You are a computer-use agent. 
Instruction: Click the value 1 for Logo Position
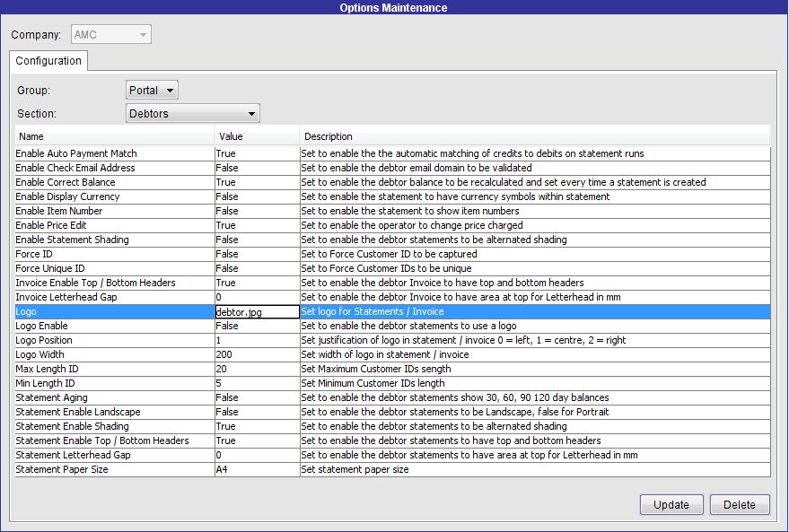218,340
